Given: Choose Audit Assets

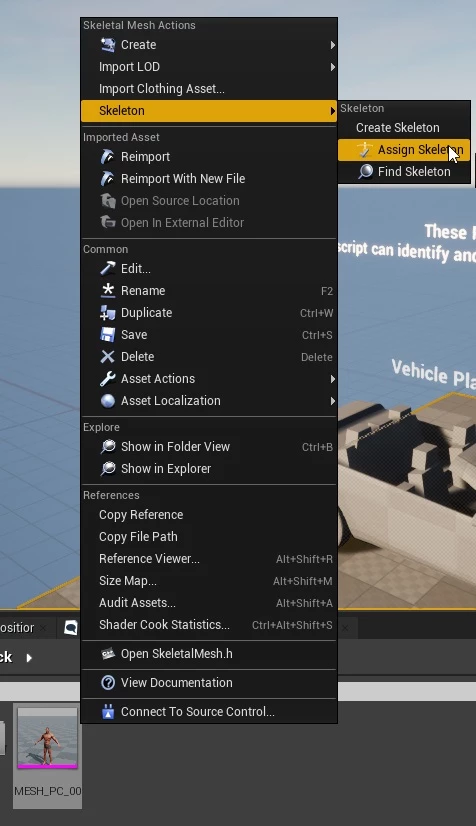Looking at the screenshot, I should click(209, 603).
